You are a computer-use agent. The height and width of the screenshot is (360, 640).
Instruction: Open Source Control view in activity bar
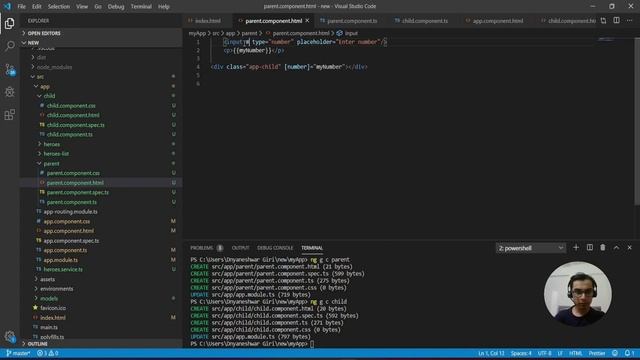(x=9, y=69)
